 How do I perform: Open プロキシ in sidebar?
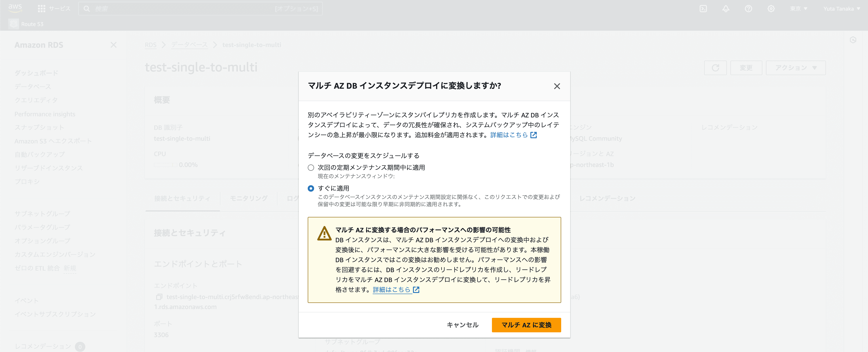(27, 182)
